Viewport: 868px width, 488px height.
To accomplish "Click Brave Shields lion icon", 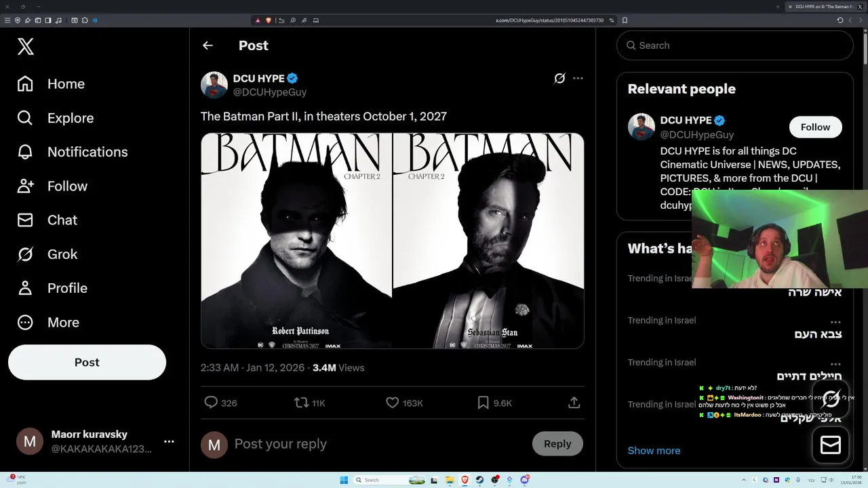I will click(x=269, y=20).
